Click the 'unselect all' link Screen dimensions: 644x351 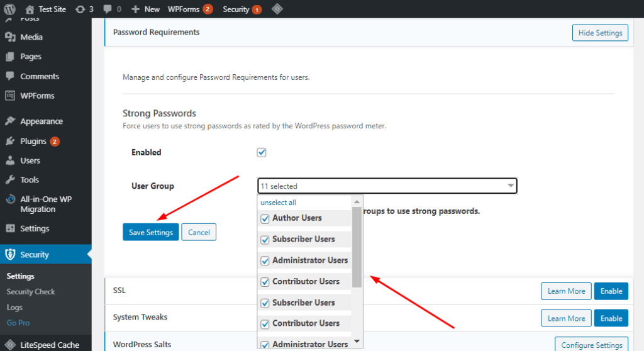point(278,203)
